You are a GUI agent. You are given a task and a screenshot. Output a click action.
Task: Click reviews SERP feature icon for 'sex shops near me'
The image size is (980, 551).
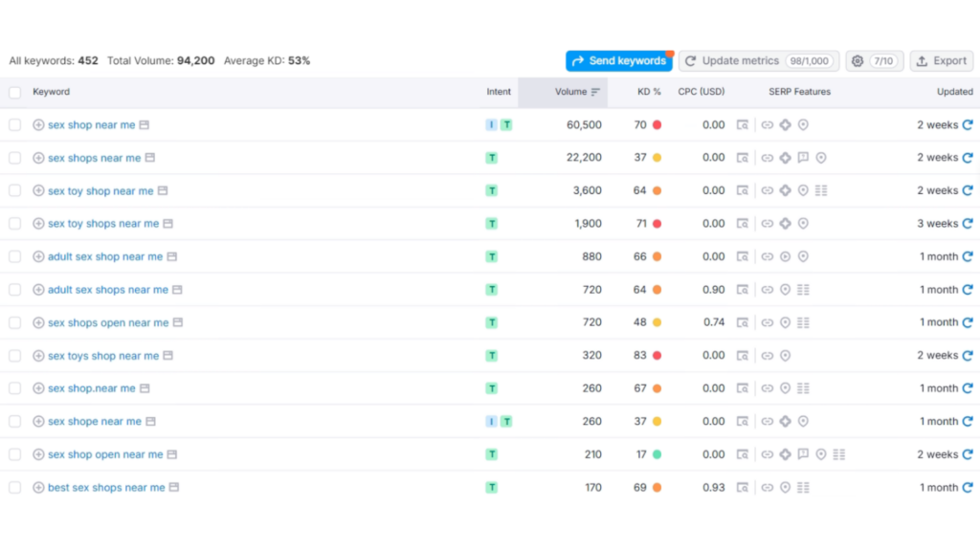click(x=803, y=158)
